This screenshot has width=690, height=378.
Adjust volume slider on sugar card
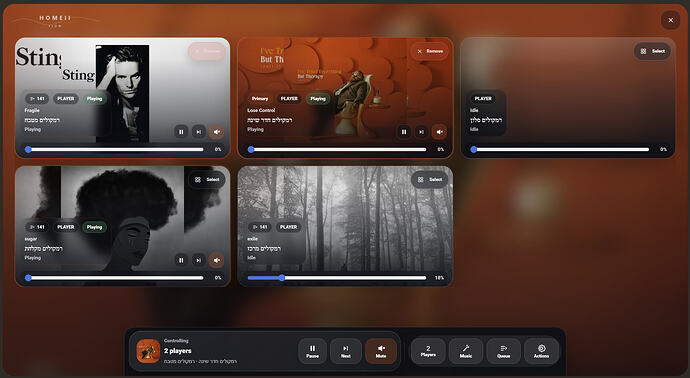tap(115, 278)
